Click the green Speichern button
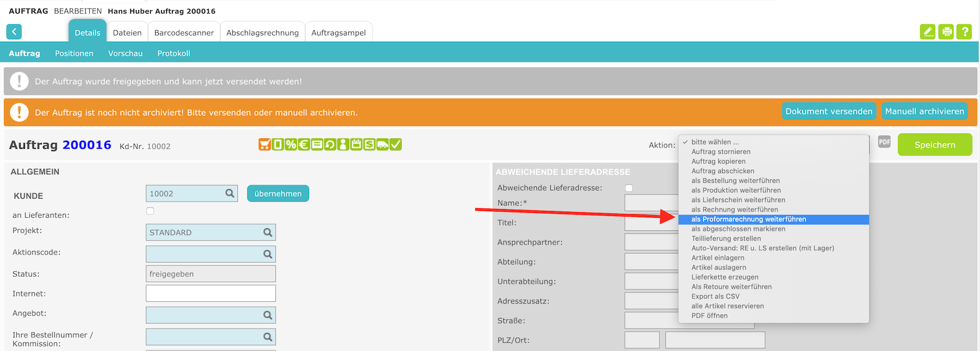The image size is (980, 351). coord(935,145)
